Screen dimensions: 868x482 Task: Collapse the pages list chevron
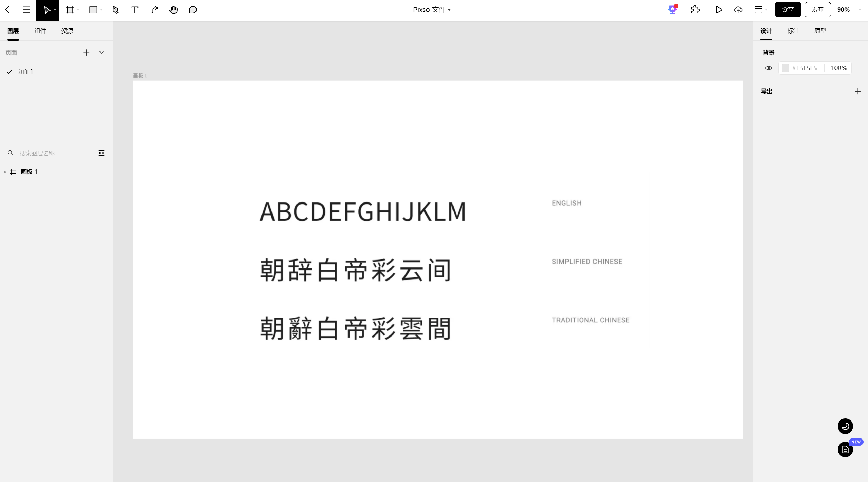[x=102, y=53]
